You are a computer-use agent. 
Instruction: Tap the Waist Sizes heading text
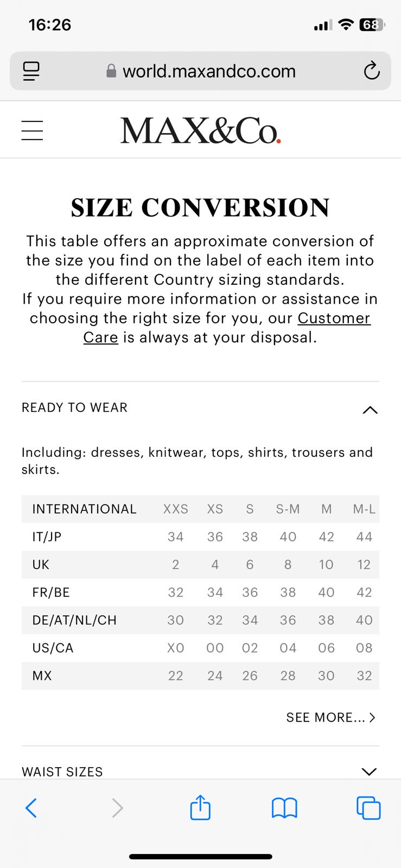62,771
